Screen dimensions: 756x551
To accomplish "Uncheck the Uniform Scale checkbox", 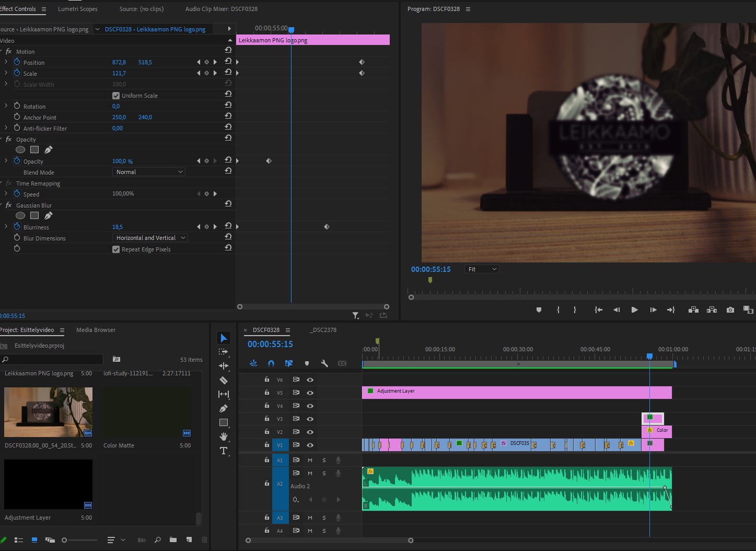I will pos(116,96).
